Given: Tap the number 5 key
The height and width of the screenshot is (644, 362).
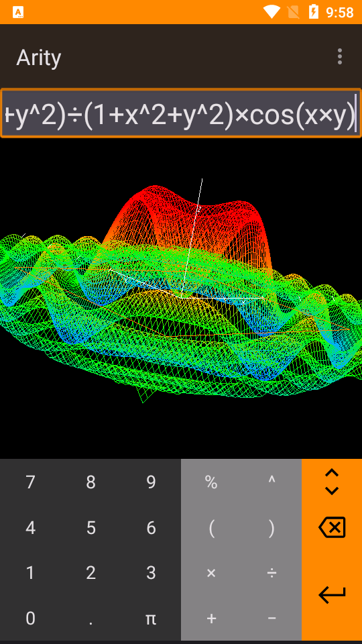Looking at the screenshot, I should click(90, 527).
